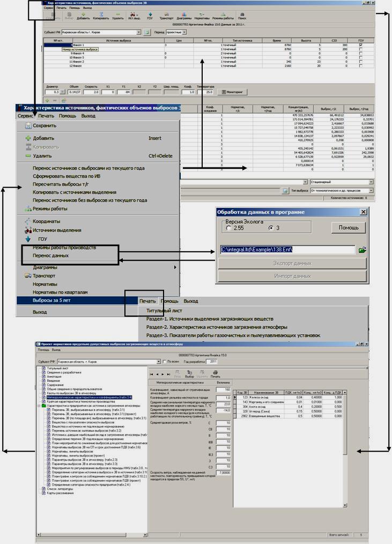
Task: Click the Поиск toolbar icon
Action: click(242, 16)
